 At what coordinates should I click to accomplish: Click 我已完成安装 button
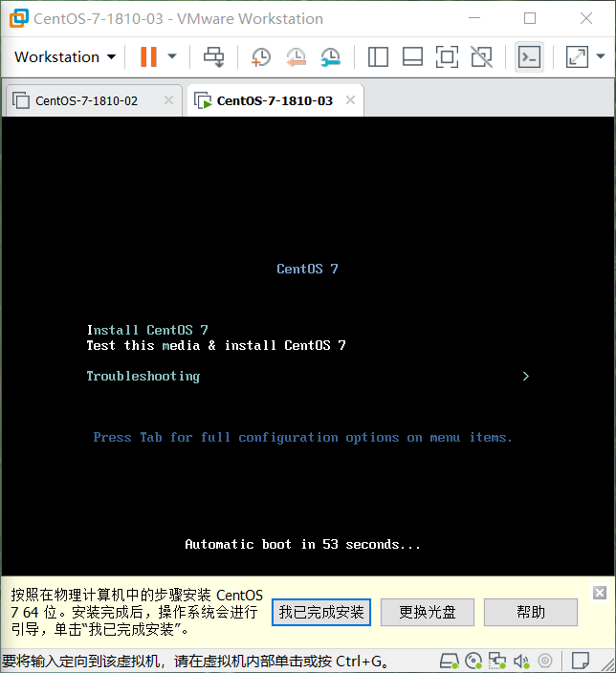pyautogui.click(x=321, y=612)
